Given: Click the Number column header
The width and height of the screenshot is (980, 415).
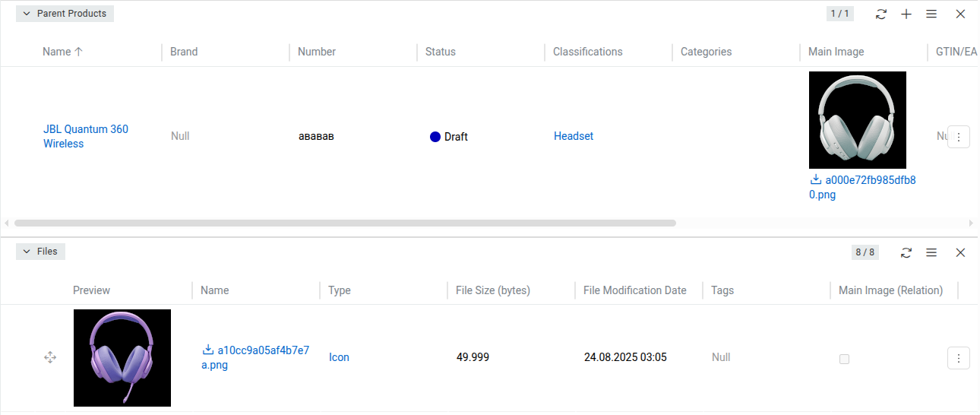Looking at the screenshot, I should point(317,52).
